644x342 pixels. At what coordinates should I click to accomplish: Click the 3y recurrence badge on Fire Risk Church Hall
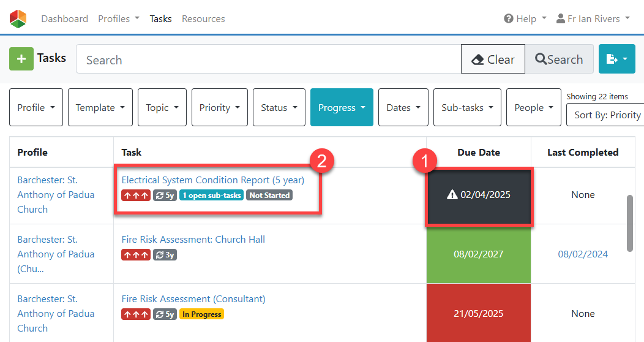165,255
